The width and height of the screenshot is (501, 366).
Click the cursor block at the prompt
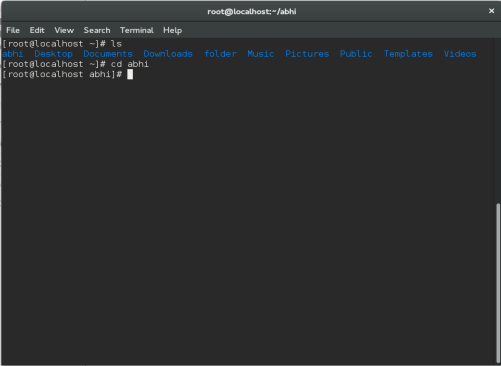point(130,74)
